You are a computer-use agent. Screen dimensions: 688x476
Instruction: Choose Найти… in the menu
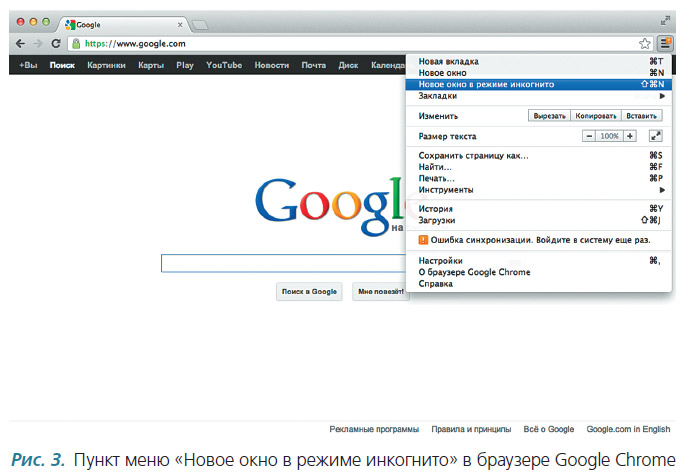coord(538,167)
